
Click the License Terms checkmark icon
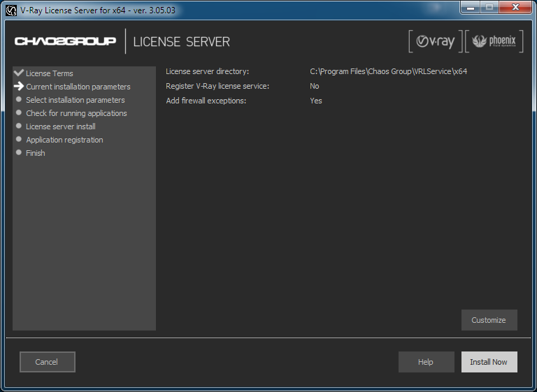(19, 73)
